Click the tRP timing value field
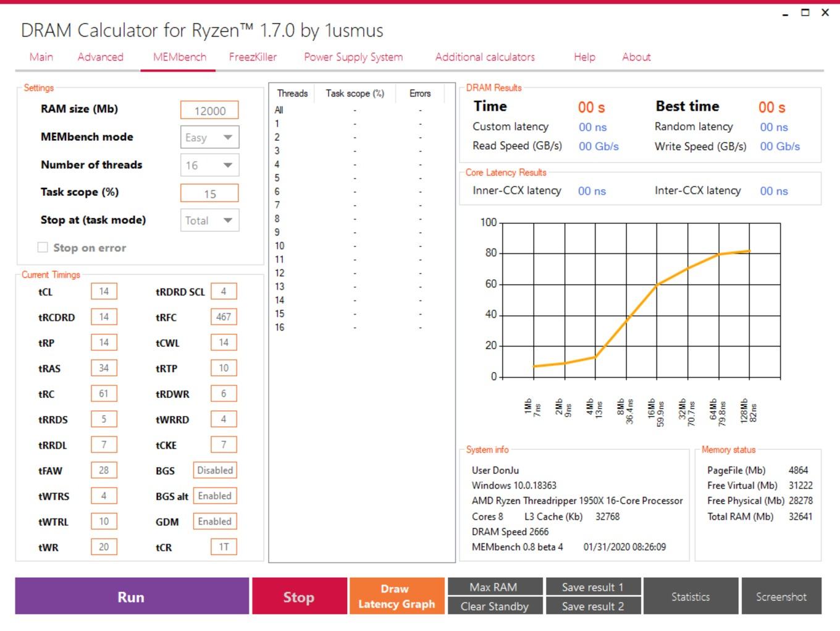The image size is (840, 631). (x=104, y=342)
